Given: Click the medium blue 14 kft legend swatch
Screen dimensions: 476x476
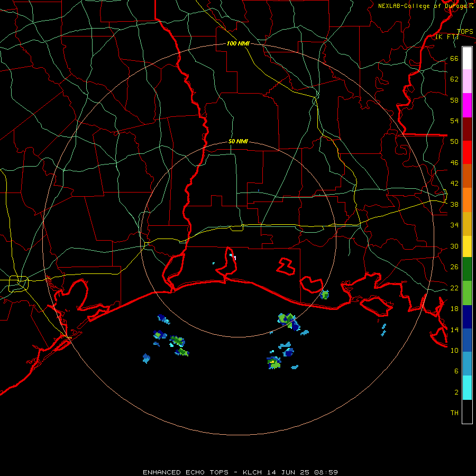Looking at the screenshot, I should tap(467, 340).
